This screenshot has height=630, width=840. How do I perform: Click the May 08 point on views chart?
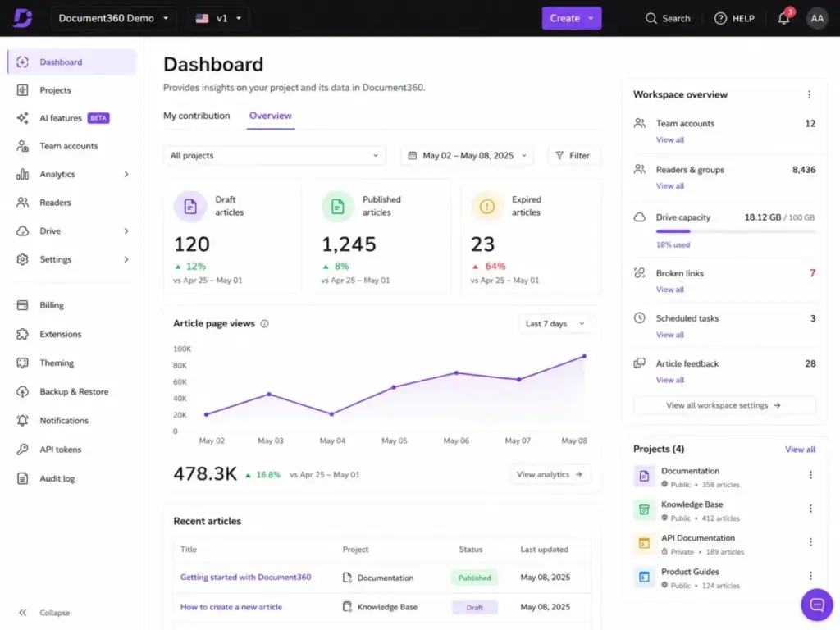point(584,356)
